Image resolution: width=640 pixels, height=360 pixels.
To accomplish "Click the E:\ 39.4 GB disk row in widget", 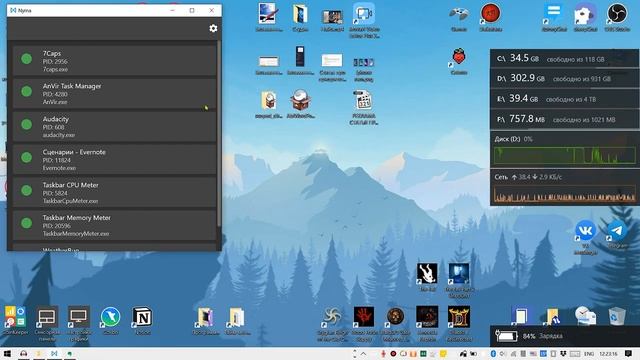I will tap(564, 99).
